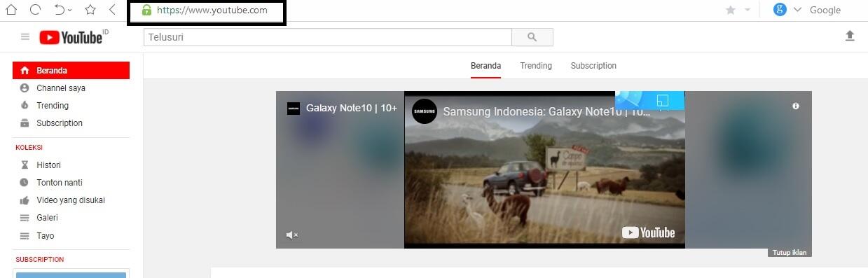Open the back-history dropdown arrow

(x=70, y=11)
